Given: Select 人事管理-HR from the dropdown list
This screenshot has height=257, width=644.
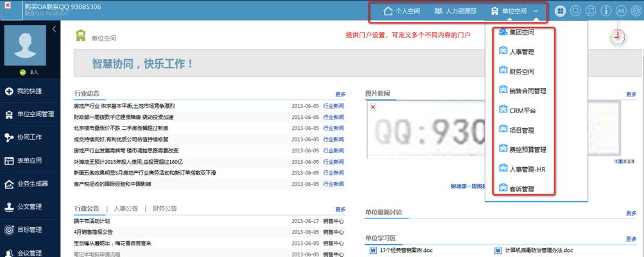Looking at the screenshot, I should click(x=521, y=169).
